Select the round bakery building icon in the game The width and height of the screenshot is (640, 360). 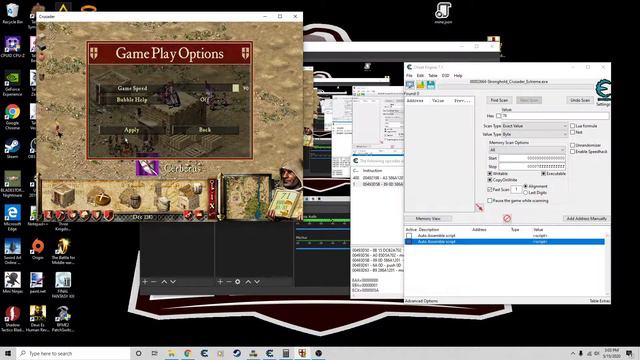(100, 197)
